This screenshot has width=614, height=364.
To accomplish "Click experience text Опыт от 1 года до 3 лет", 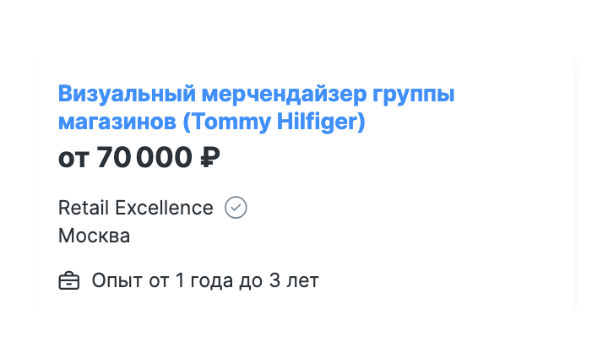I will pos(204,280).
